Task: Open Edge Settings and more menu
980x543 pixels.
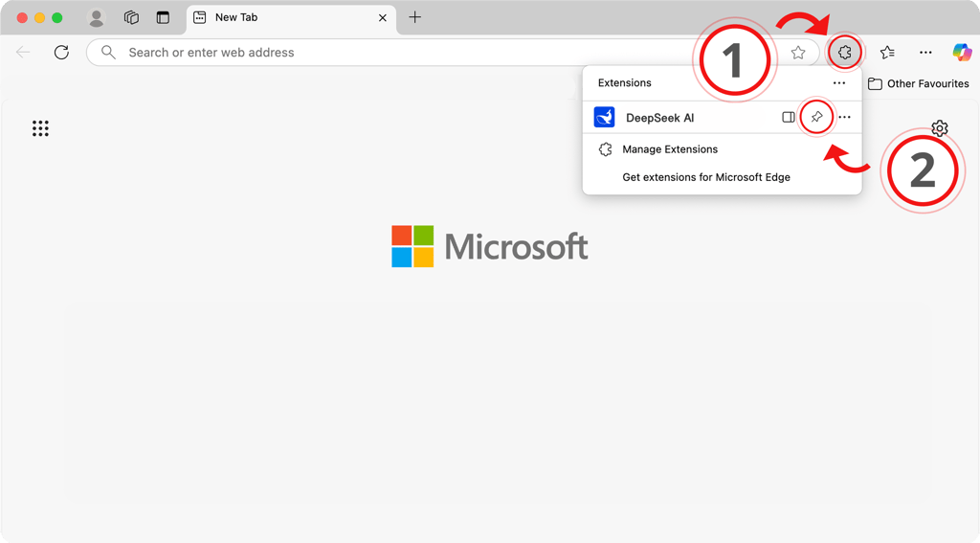Action: [925, 53]
